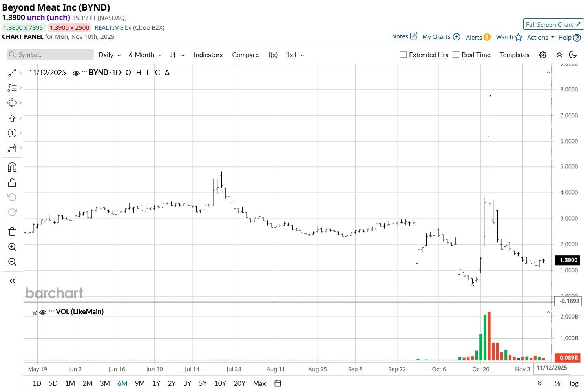Select the 9M range button

140,383
